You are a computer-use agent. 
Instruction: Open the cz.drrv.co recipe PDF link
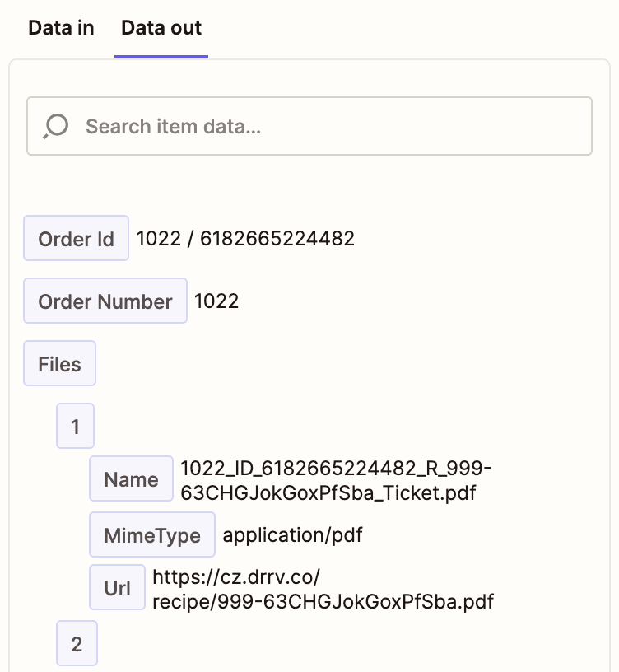[x=323, y=590]
